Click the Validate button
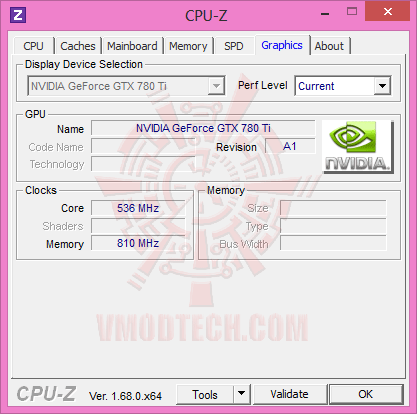 point(290,394)
